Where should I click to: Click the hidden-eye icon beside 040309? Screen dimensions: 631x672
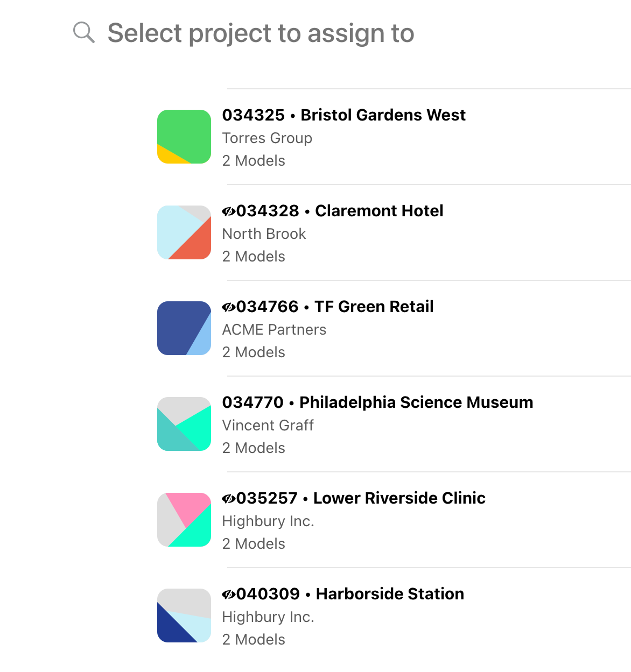tap(229, 595)
